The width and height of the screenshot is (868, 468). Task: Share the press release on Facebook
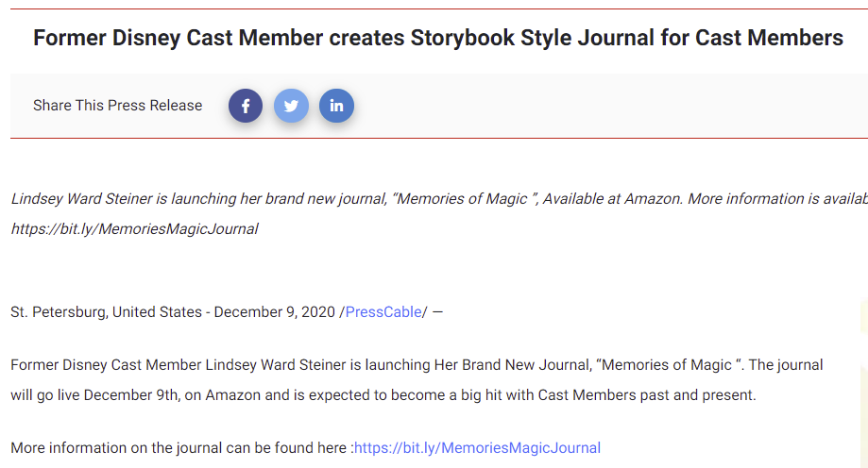coord(246,106)
